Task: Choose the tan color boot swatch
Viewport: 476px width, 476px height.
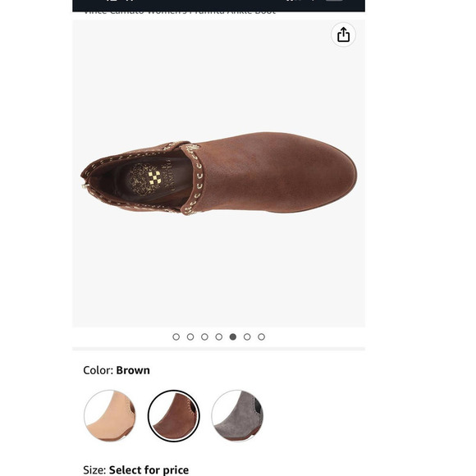Action: tap(110, 415)
